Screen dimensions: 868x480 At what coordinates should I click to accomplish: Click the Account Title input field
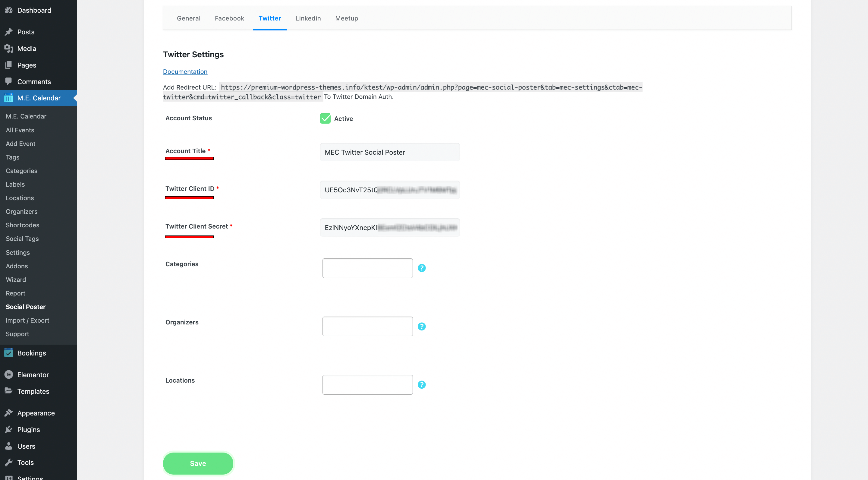coord(389,152)
